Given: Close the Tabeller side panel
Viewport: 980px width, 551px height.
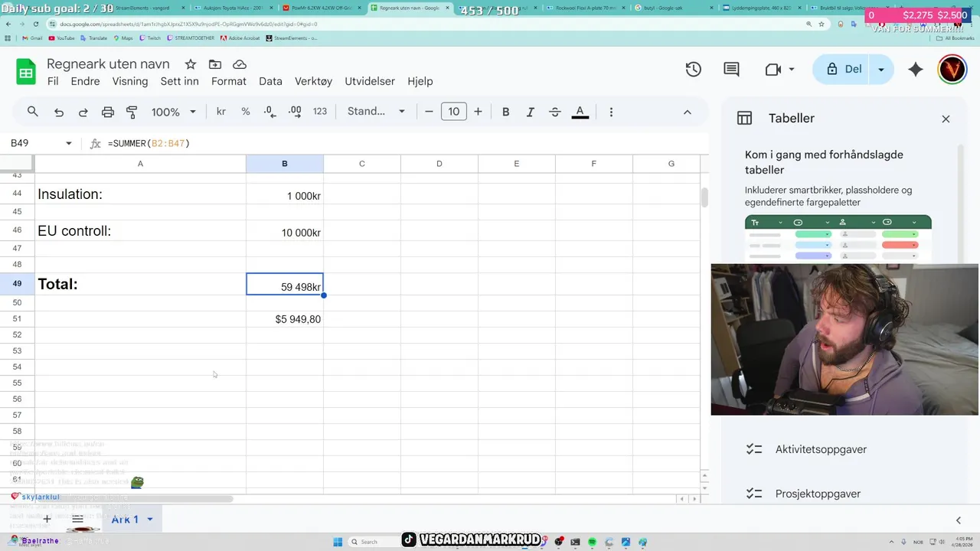Looking at the screenshot, I should point(946,119).
